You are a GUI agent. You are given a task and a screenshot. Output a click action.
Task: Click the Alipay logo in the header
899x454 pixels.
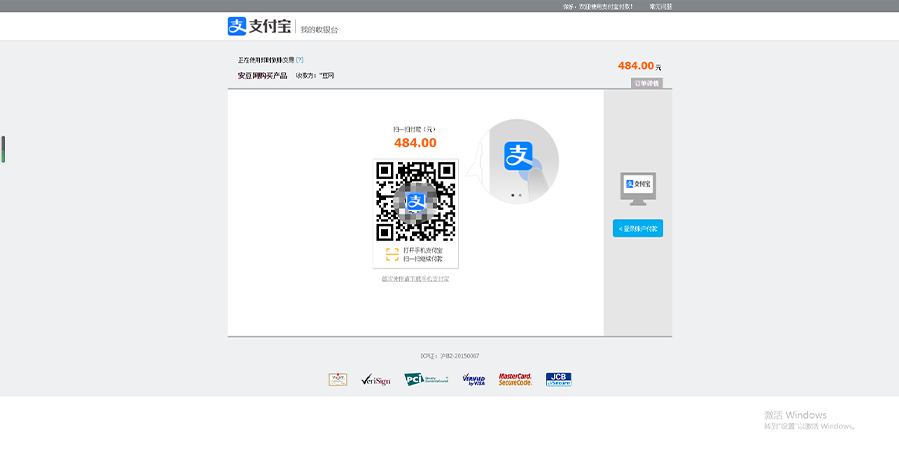259,26
